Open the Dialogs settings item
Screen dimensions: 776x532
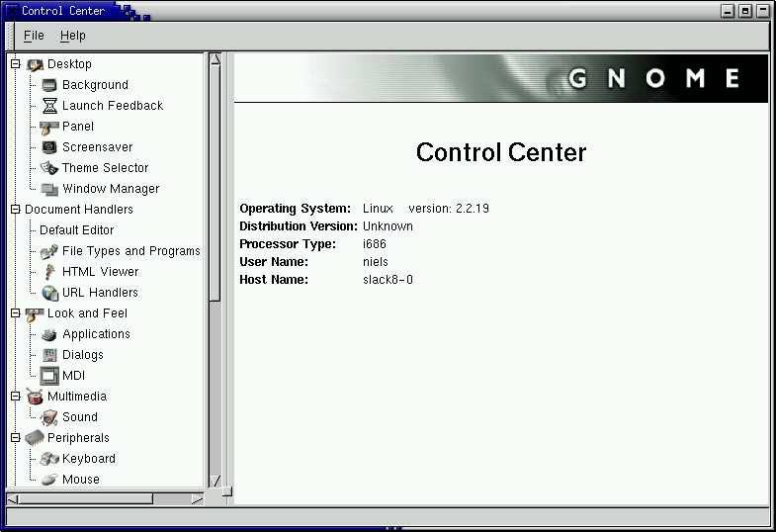point(82,355)
